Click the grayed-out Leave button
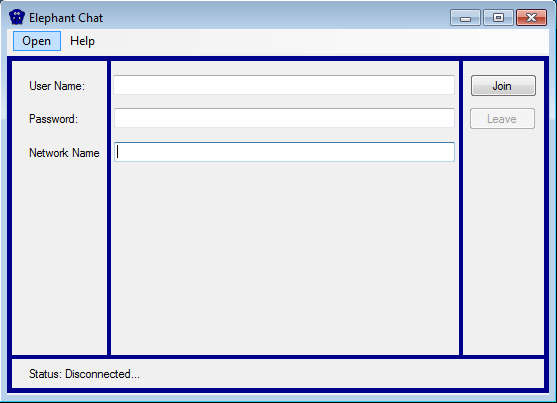The width and height of the screenshot is (557, 403). 502,119
